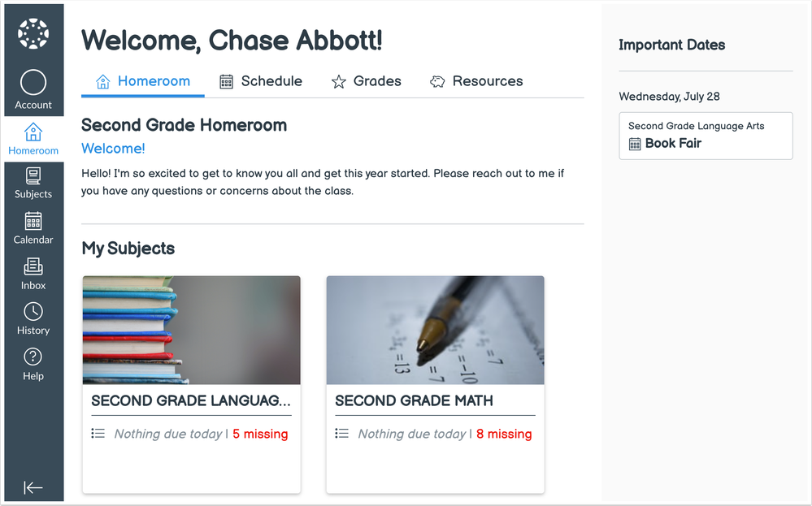812x506 pixels.
Task: Open the Calendar from sidebar
Action: 33,228
